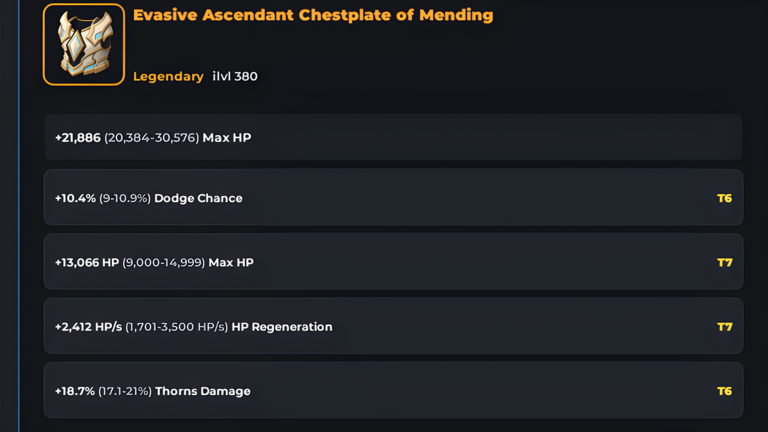Click the Legendary rarity label

pyautogui.click(x=168, y=76)
